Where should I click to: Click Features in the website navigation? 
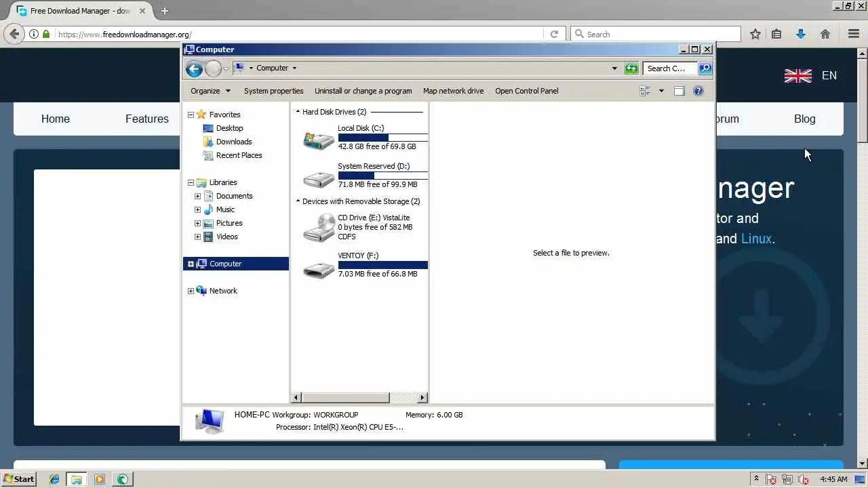147,119
